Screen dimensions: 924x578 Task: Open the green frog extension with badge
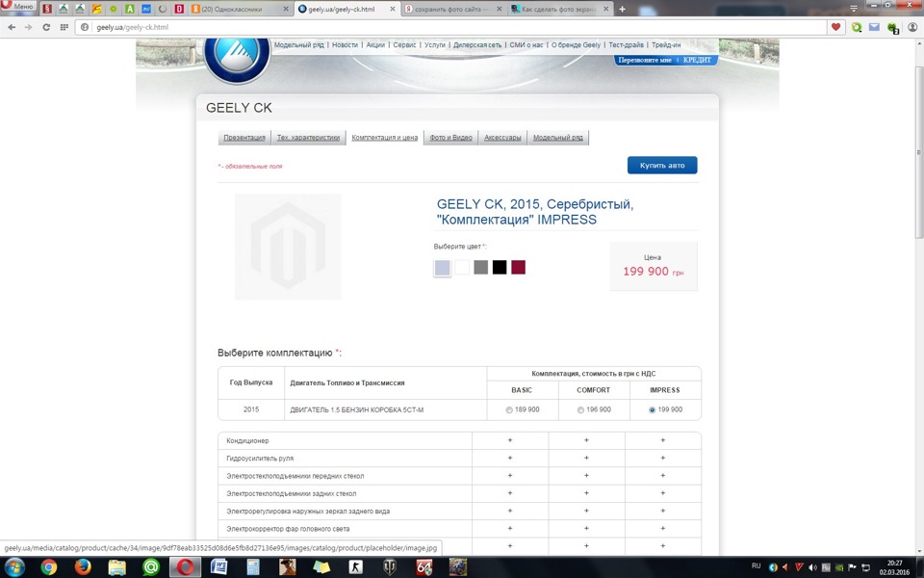(893, 28)
